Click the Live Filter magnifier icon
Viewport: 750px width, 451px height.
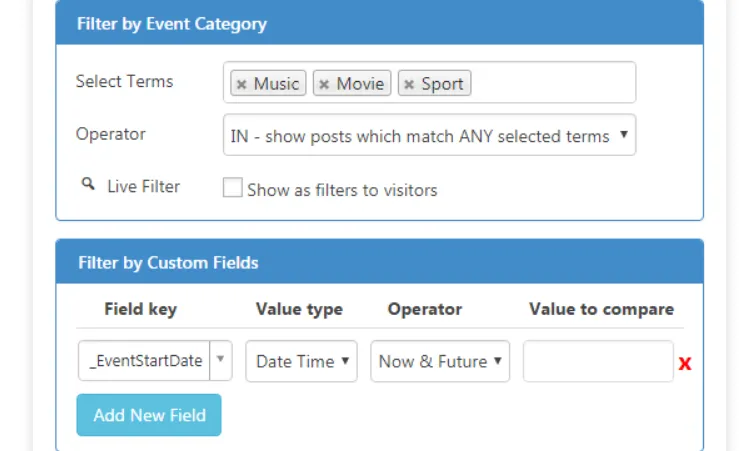tap(88, 185)
